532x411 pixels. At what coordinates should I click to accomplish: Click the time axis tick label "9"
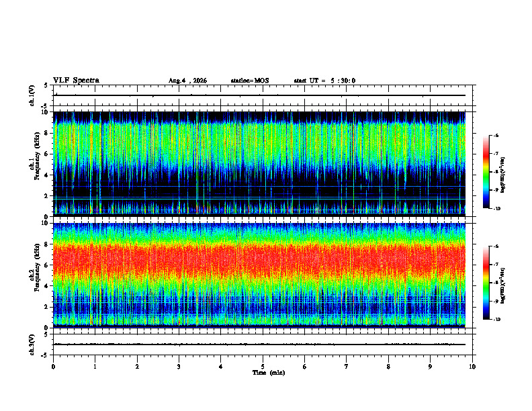click(x=430, y=367)
